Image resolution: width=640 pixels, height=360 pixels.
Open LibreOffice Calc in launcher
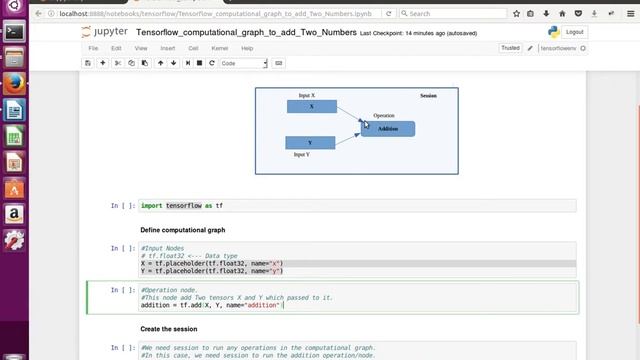14,136
